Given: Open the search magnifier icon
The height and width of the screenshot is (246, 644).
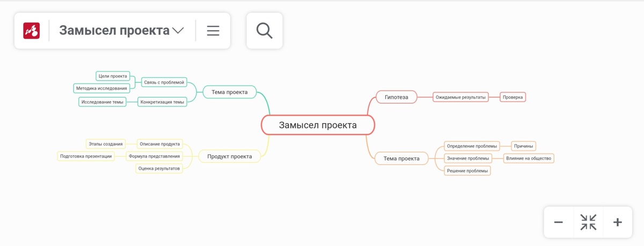Looking at the screenshot, I should [x=265, y=31].
